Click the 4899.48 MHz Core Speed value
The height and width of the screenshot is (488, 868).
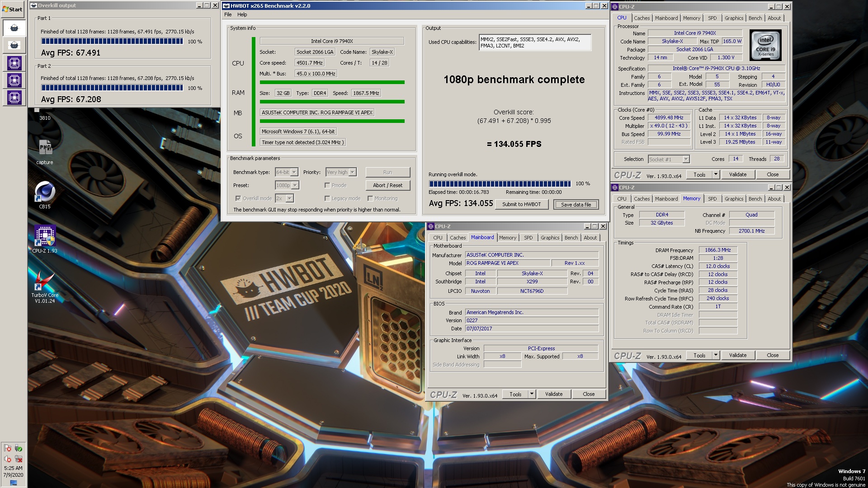pyautogui.click(x=669, y=117)
